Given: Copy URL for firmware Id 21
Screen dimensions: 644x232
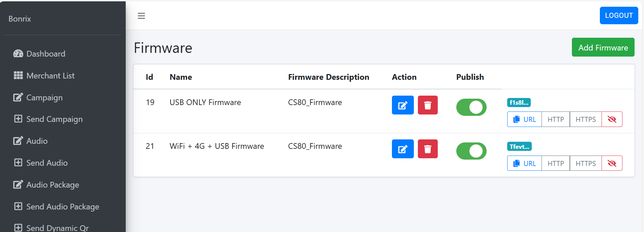Looking at the screenshot, I should click(524, 163).
